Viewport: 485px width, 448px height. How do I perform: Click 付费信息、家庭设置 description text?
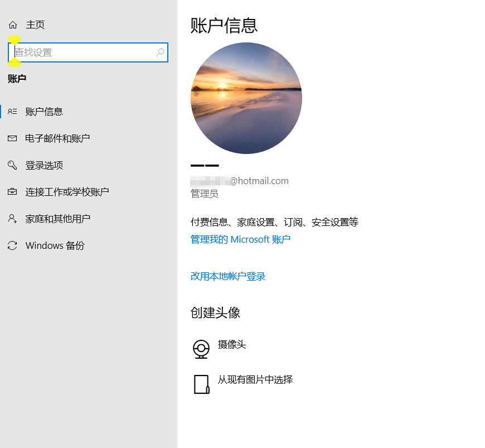274,222
